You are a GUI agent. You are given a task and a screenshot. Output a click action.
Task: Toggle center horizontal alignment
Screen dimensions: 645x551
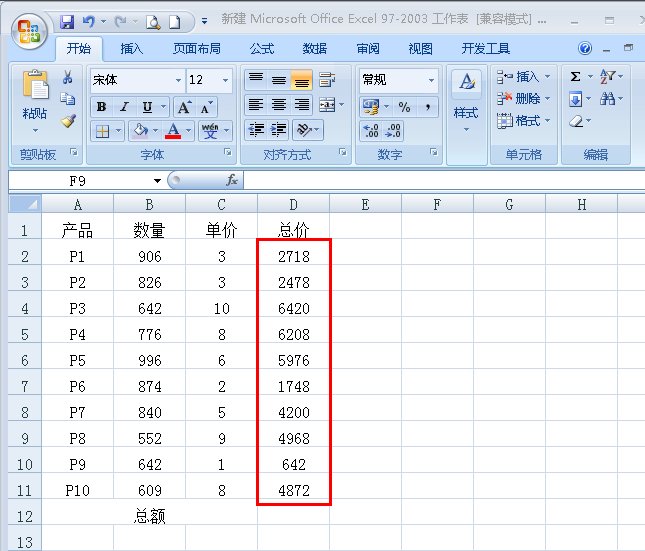tap(278, 105)
